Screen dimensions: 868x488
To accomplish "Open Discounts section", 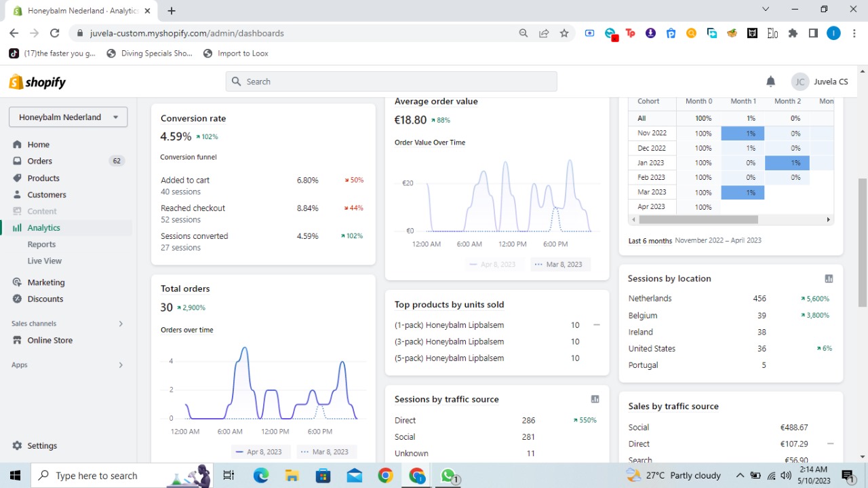I will (x=45, y=299).
